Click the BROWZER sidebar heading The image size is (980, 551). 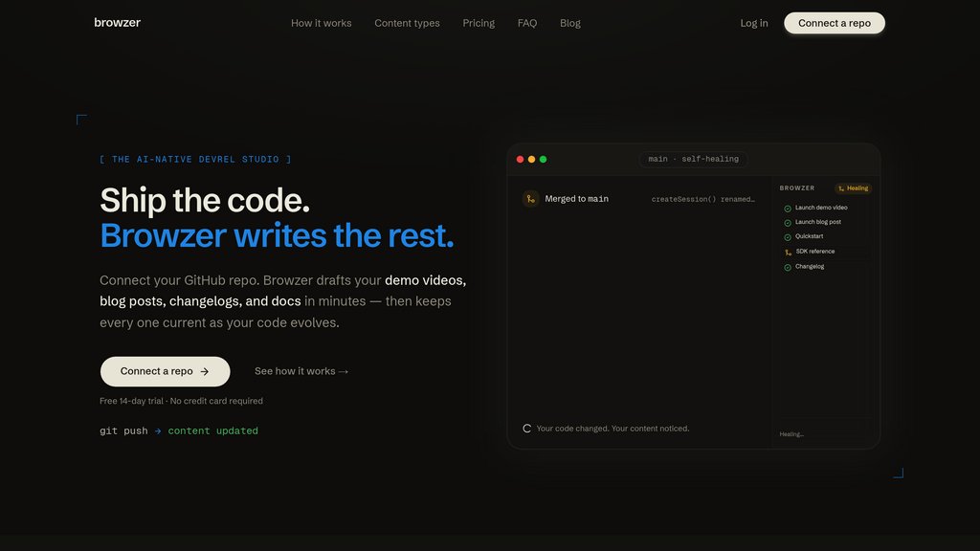pos(797,188)
